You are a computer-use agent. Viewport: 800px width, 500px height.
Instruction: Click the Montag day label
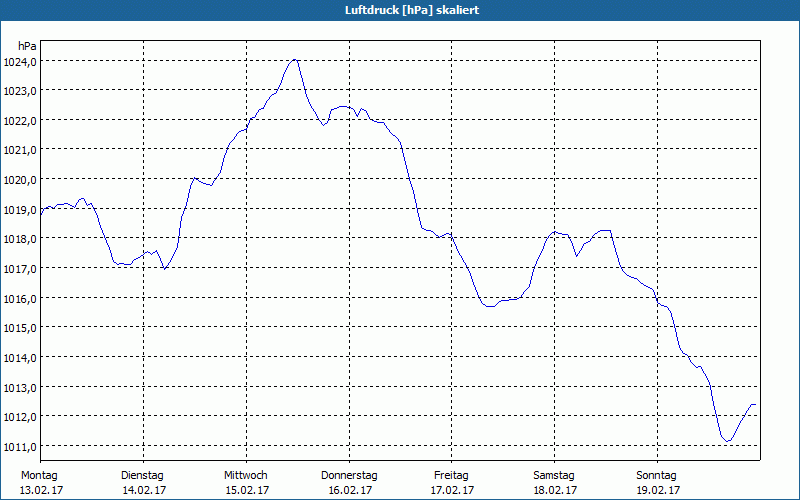(39, 476)
